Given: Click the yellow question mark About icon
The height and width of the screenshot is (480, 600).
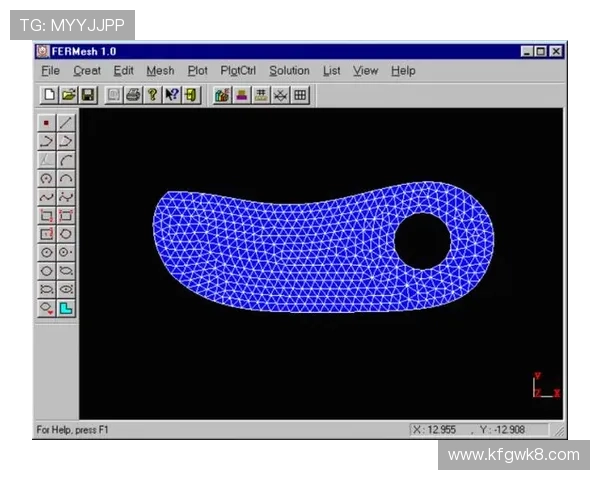Looking at the screenshot, I should pos(152,95).
